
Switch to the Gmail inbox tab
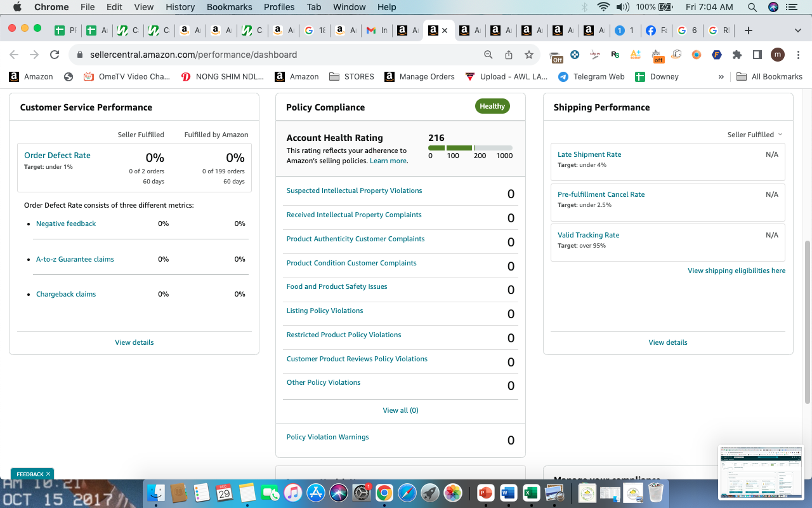coord(377,30)
